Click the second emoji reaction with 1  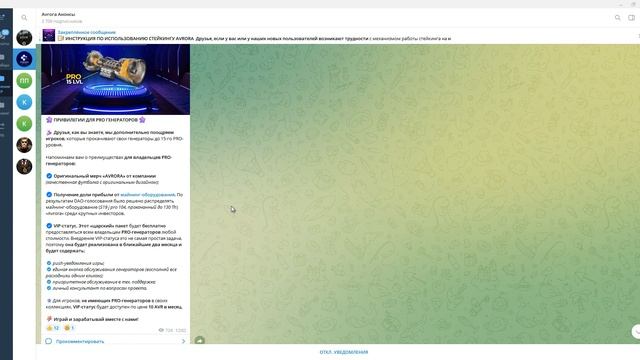[69, 328]
